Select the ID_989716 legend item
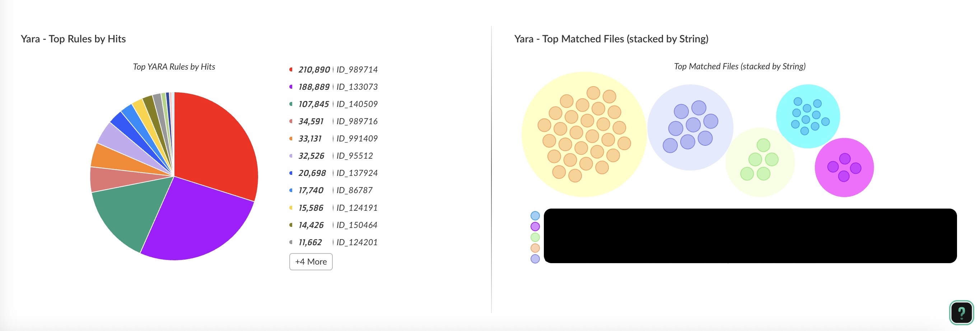The image size is (980, 331). 333,121
